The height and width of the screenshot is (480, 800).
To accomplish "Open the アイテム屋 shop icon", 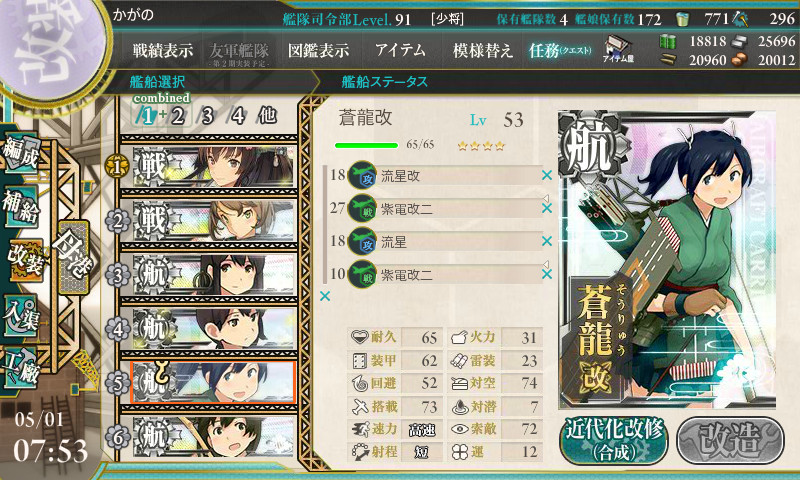I will [618, 49].
